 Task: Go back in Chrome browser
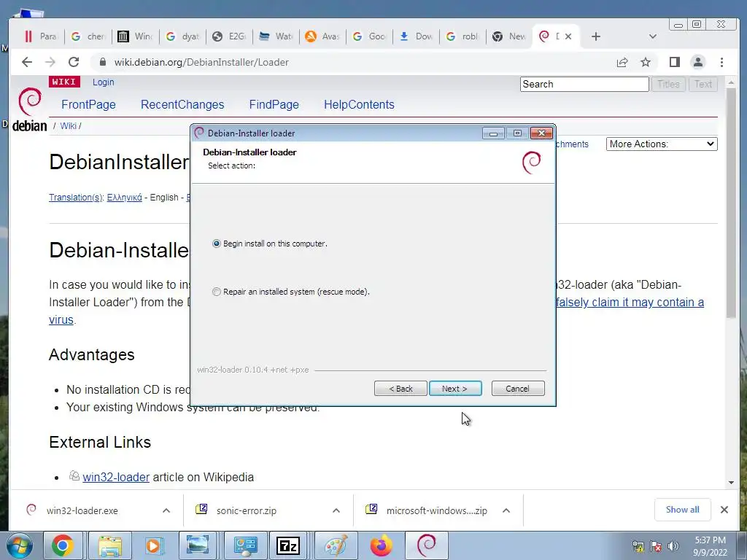click(27, 62)
